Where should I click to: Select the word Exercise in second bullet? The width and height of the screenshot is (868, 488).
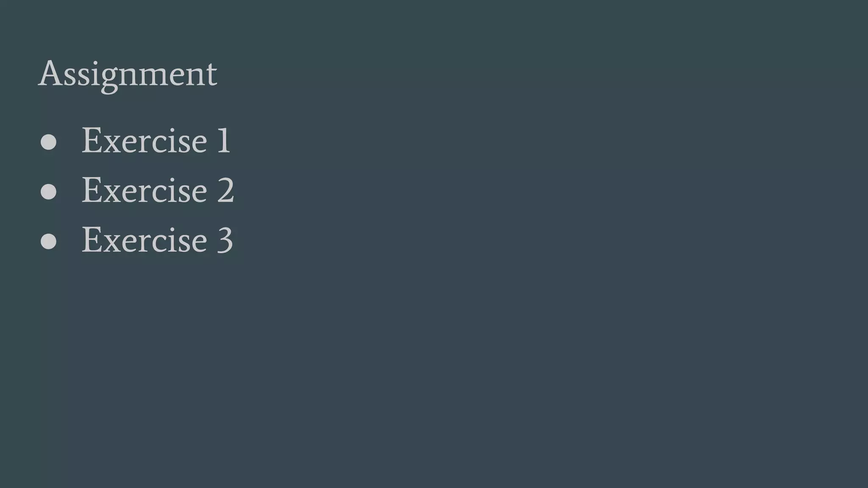(x=144, y=189)
